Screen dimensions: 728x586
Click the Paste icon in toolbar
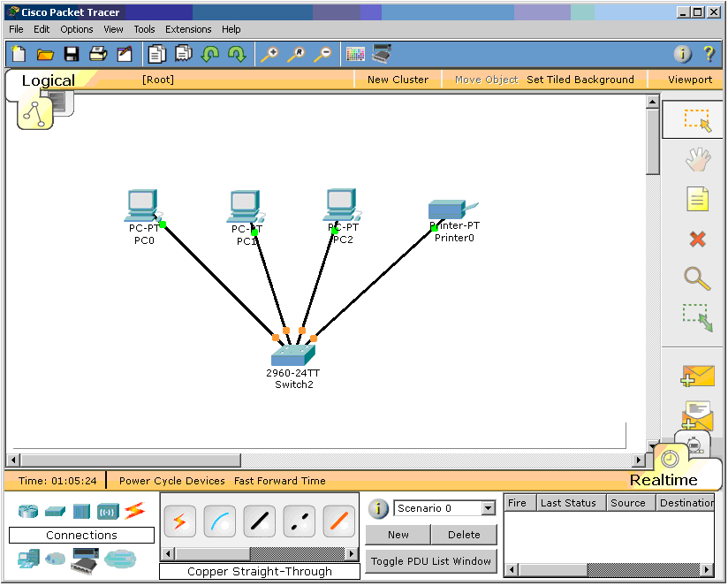[184, 53]
